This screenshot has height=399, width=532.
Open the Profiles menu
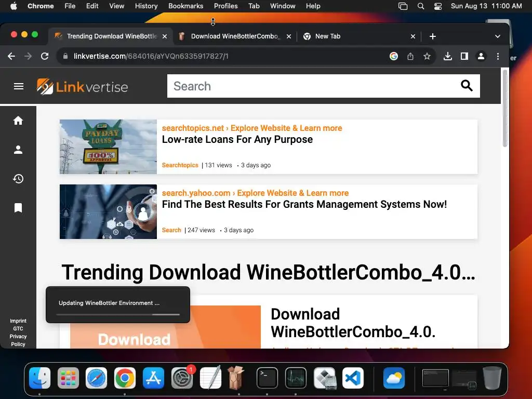225,6
